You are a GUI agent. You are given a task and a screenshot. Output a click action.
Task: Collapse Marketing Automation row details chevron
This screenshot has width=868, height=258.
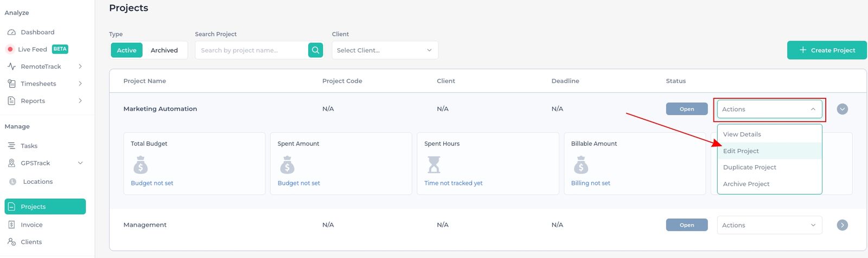coord(842,109)
